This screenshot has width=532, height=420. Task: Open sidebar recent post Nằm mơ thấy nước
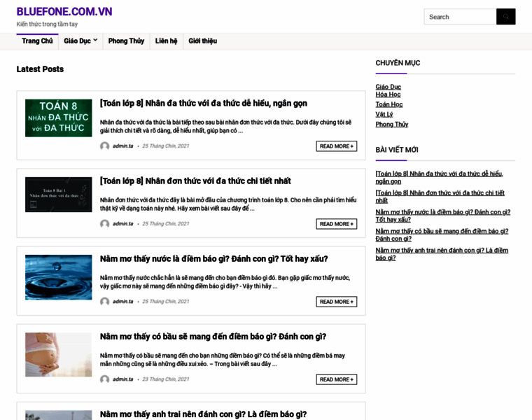(443, 216)
